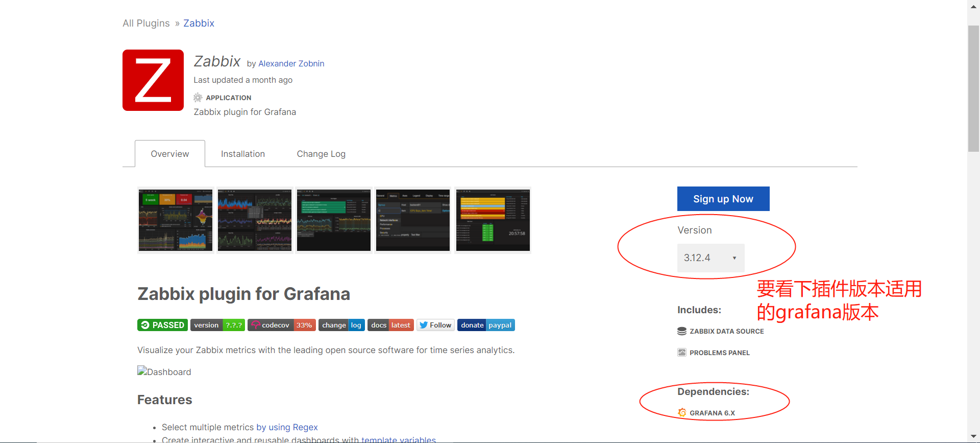
Task: Open Alexander Zobnin author link
Action: pos(291,63)
